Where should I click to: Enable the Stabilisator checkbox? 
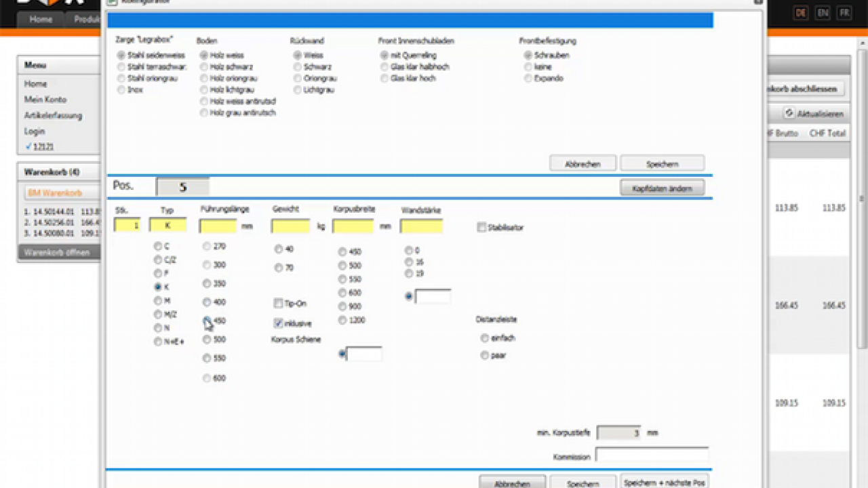(x=481, y=227)
